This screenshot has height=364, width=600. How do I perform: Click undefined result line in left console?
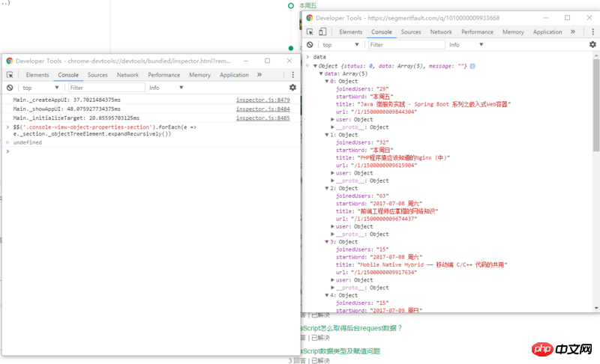27,142
